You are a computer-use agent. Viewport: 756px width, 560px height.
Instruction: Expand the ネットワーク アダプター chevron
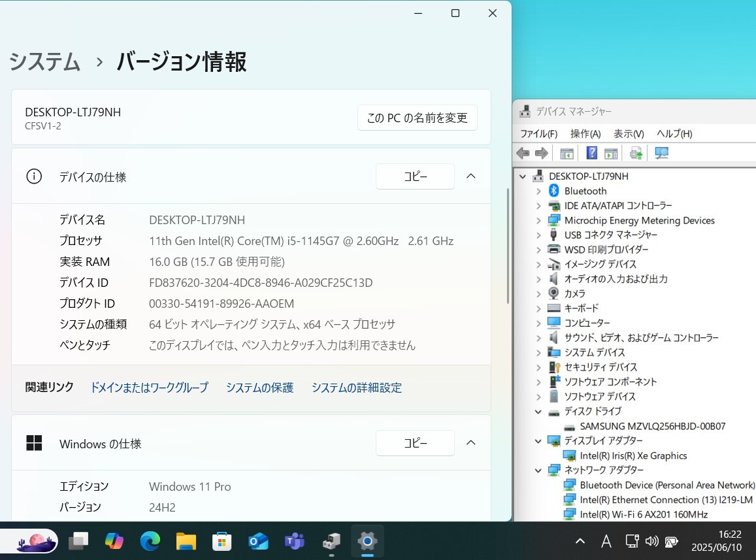tap(538, 470)
